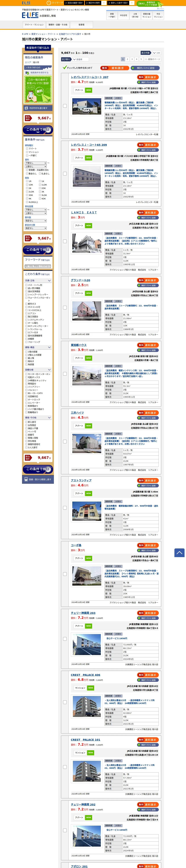Tick the 1LDK layout checkbox

[40, 185]
